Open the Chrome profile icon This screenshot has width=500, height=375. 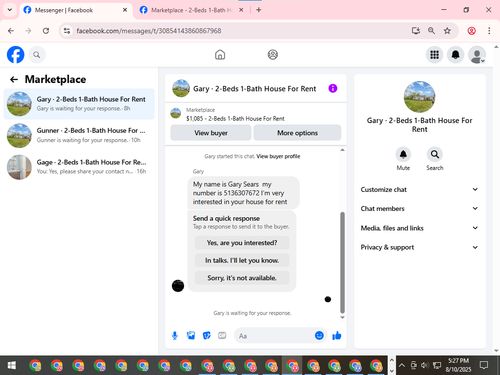coord(471,31)
